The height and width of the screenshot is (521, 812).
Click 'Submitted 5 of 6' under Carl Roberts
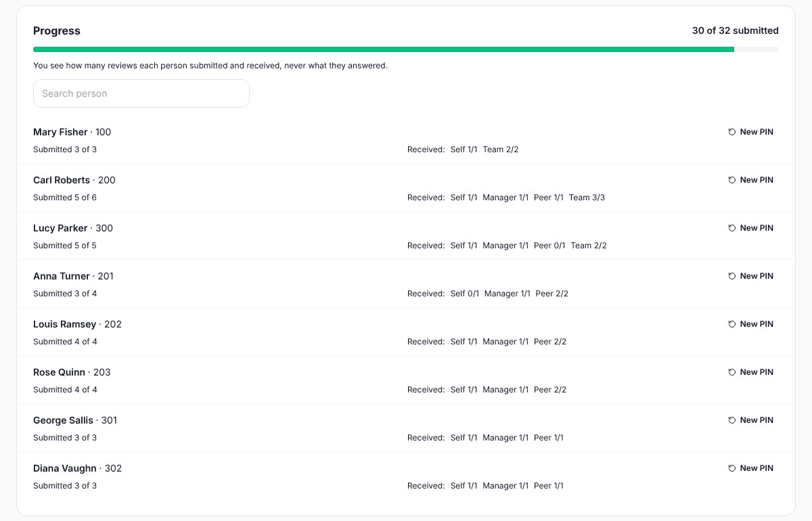point(65,198)
